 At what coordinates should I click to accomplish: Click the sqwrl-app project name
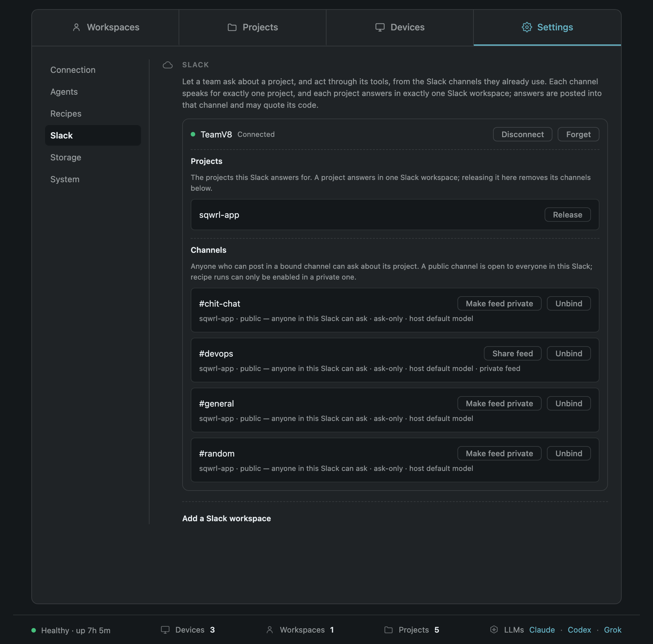219,215
